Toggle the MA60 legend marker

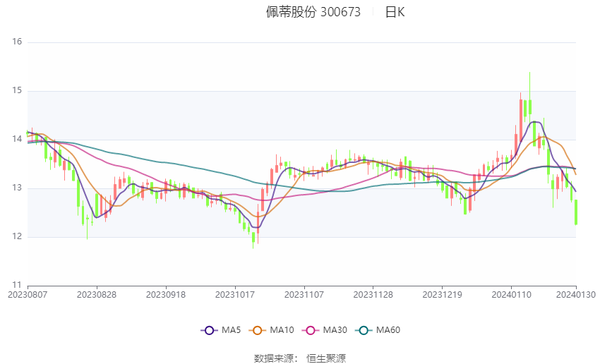[x=364, y=330]
